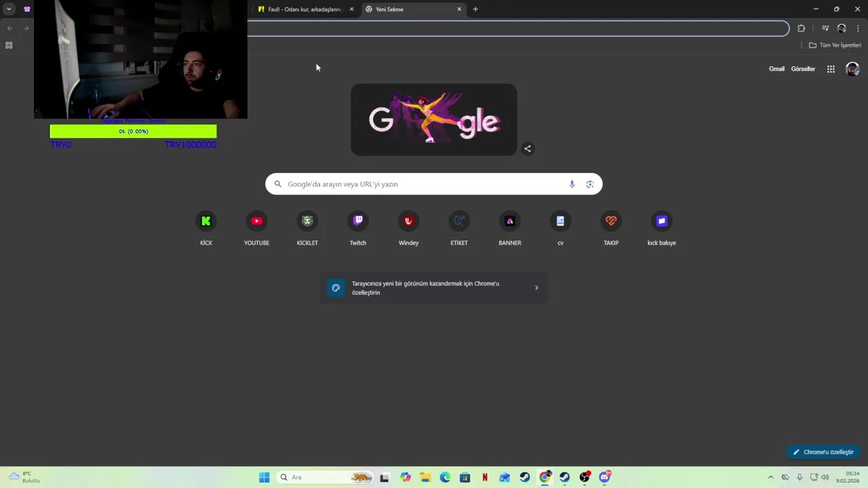Search by image with Google Lens icon
Screen dimensions: 868x488
[x=590, y=184]
